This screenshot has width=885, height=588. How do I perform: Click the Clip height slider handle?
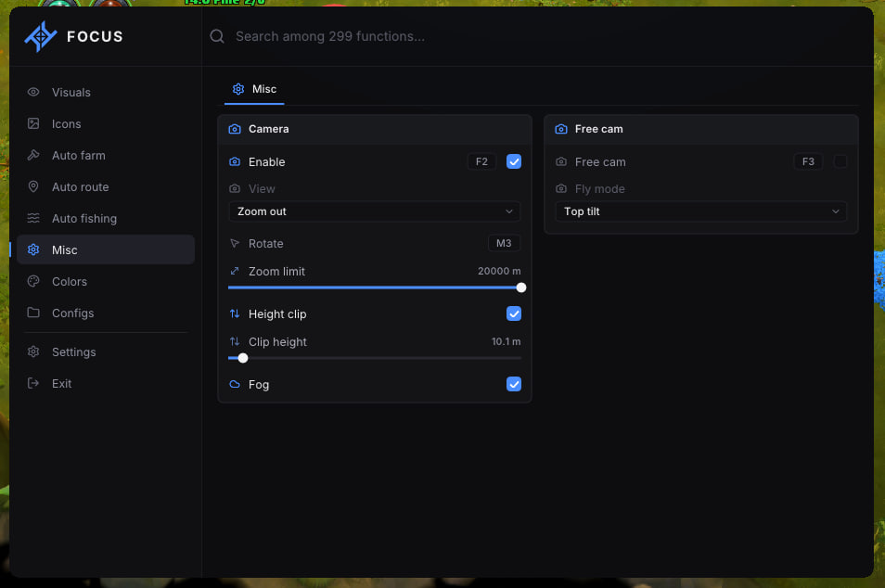tap(243, 358)
